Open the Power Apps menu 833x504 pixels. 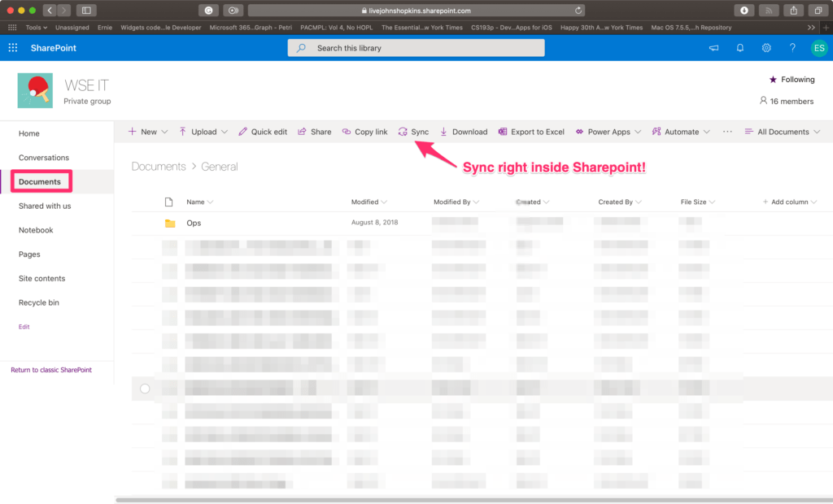pos(608,132)
